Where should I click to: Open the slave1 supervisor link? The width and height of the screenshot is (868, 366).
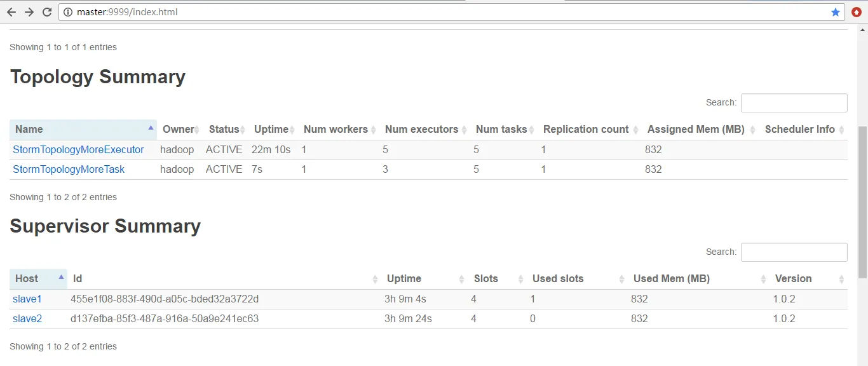click(x=27, y=299)
